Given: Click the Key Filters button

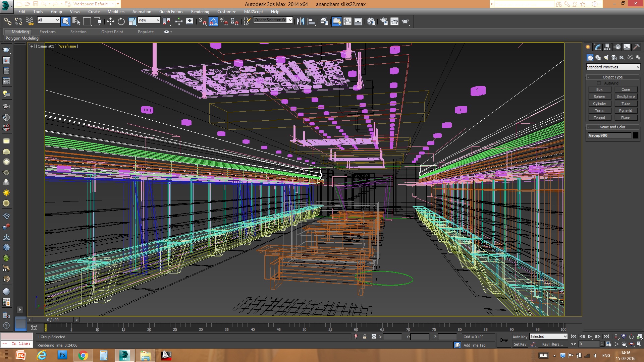Looking at the screenshot, I should point(552,344).
